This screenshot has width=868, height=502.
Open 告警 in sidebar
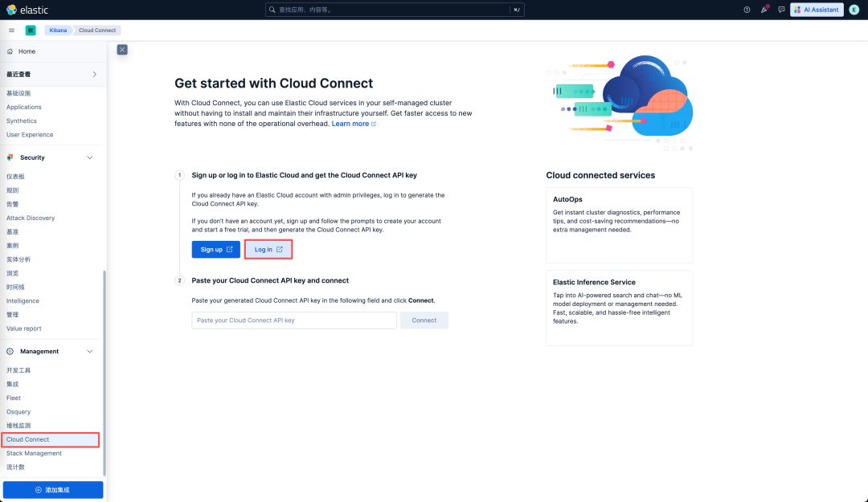(x=12, y=204)
